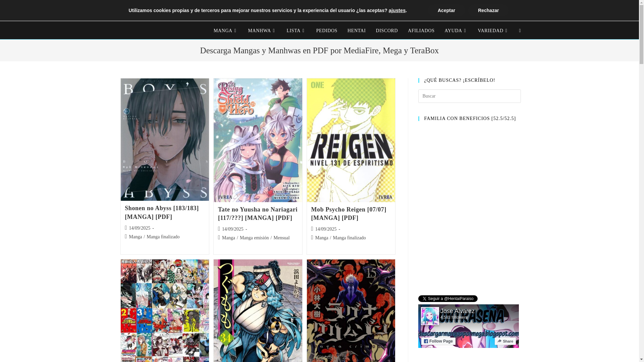Viewport: 644px width, 362px height.
Task: Click Manga finalizado under Mob Psycho Reigen
Action: coord(349,238)
